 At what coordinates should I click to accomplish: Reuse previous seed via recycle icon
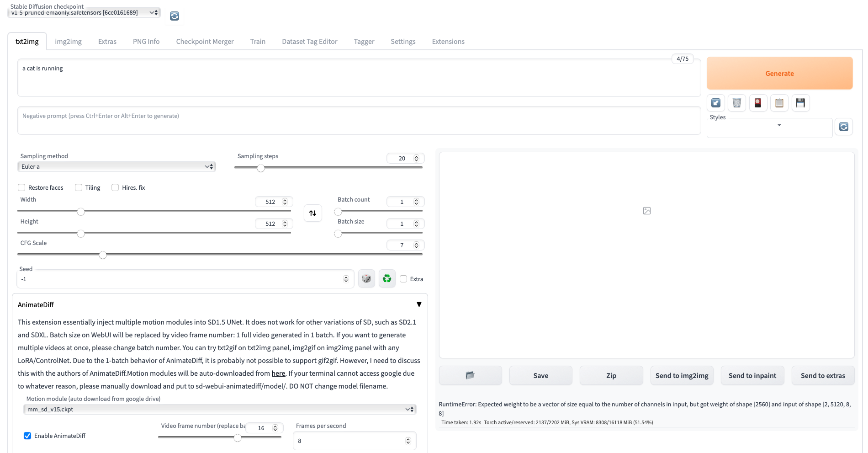(386, 278)
